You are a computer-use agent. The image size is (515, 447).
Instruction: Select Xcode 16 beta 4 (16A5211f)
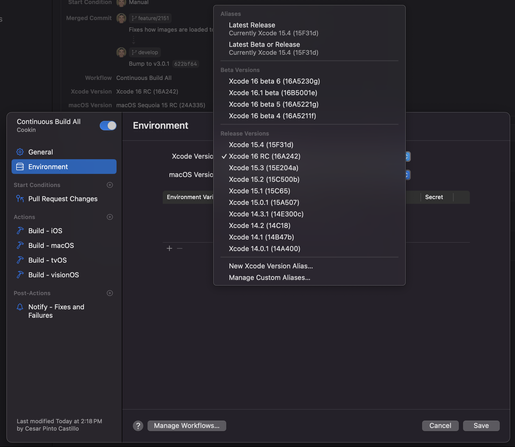(x=309, y=116)
